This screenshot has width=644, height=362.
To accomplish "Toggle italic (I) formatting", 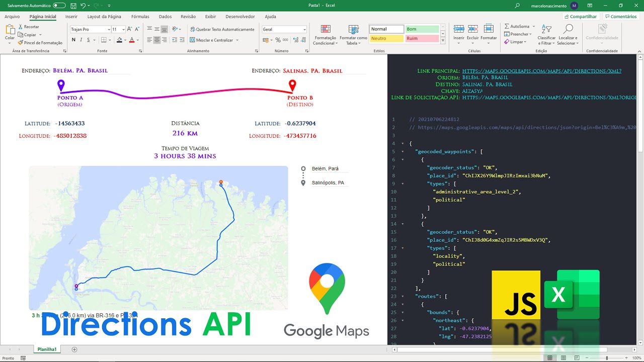I will 81,40.
